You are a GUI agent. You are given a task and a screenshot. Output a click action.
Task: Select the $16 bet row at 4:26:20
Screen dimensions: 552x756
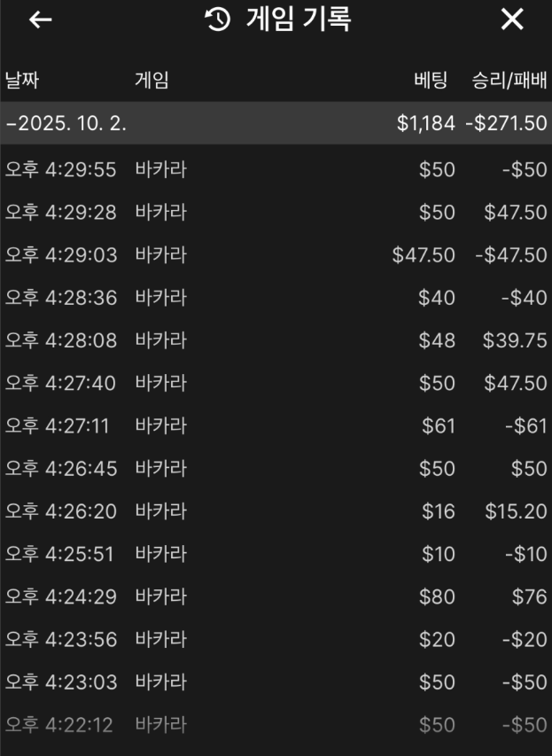coord(276,511)
